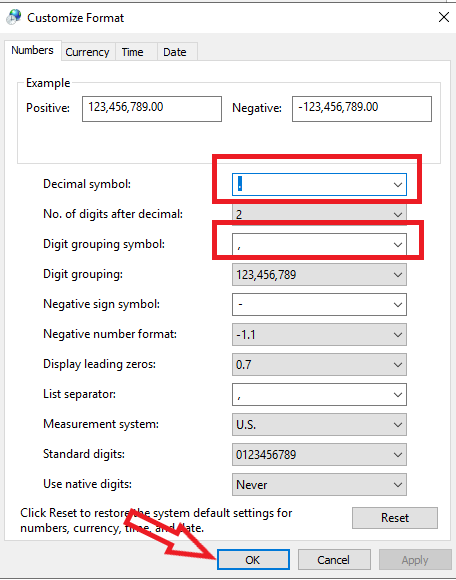Viewport: 456px width, 580px height.
Task: Click the Reset button
Action: coord(395,518)
